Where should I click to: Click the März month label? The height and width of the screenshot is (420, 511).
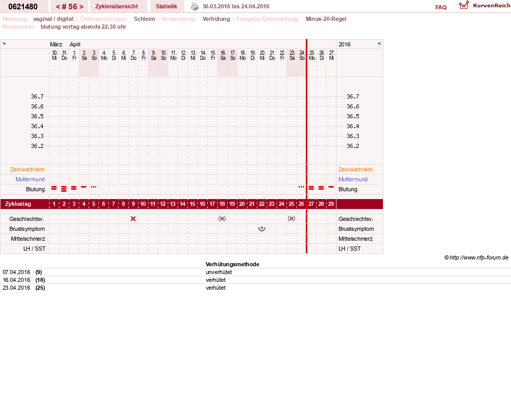tap(56, 44)
